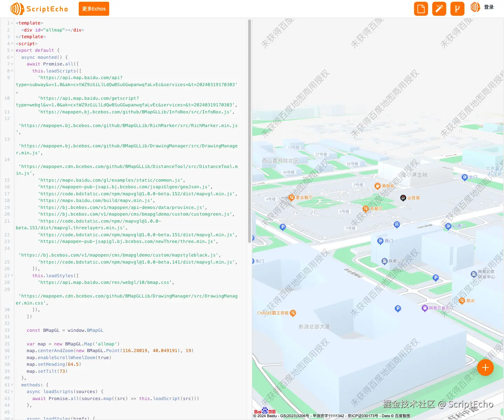Collapse Promise.all fold at line 7
Screen dimensions: 504x420
coord(12,64)
